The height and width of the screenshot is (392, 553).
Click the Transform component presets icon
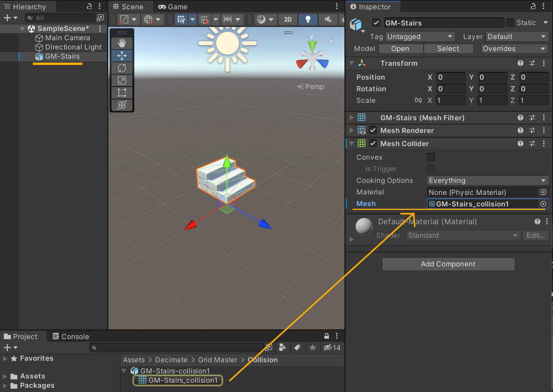(532, 63)
